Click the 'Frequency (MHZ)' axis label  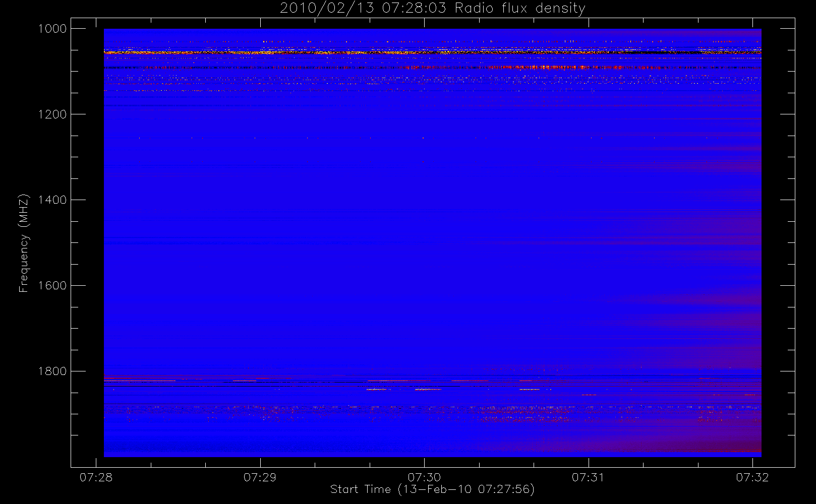[x=24, y=243]
